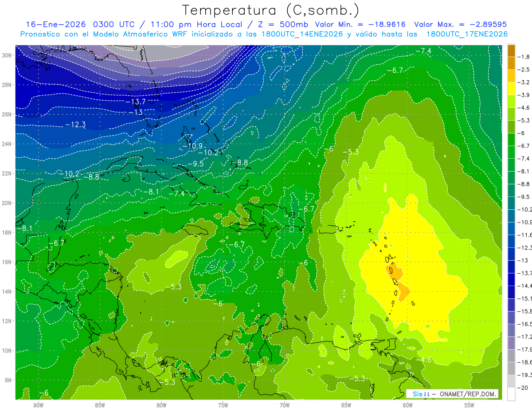
Task: Click the legend value -18.6
Action: tap(525, 362)
